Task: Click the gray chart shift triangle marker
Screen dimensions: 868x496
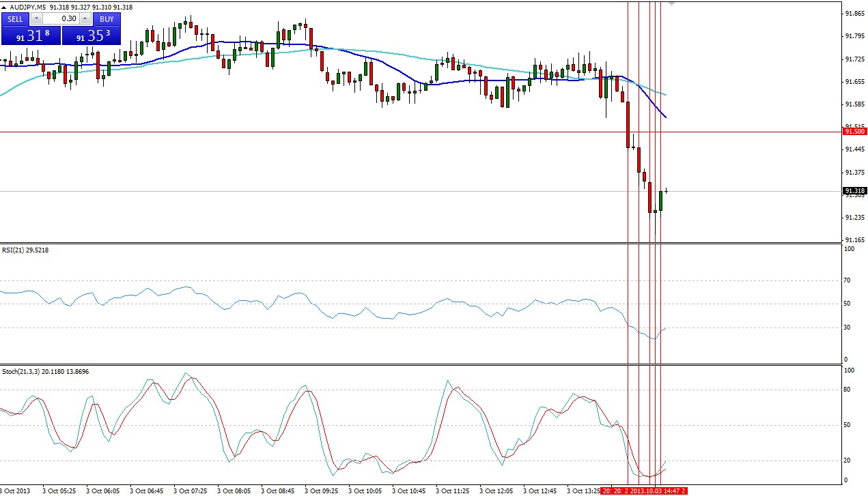Action: [x=672, y=4]
